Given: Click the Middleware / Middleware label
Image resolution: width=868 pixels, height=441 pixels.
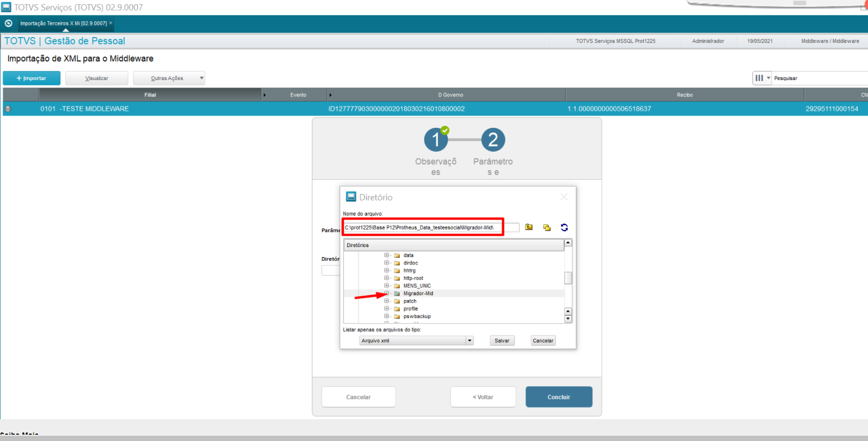Looking at the screenshot, I should point(830,41).
